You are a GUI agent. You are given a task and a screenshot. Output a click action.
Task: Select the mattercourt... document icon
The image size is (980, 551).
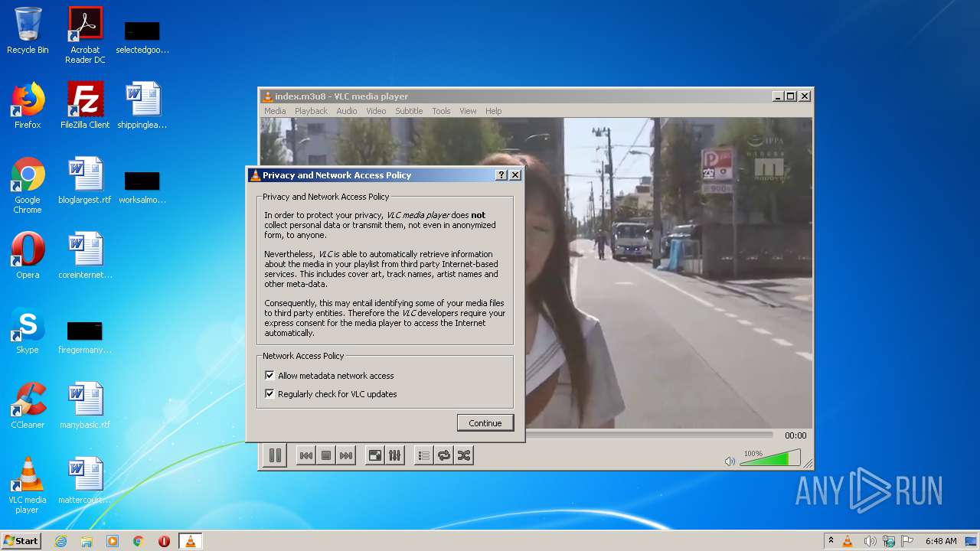click(85, 481)
